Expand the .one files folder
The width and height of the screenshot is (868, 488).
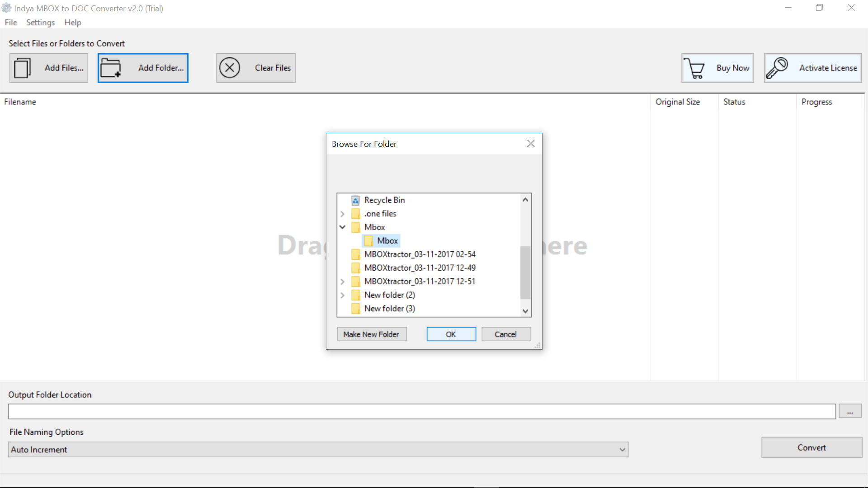(x=343, y=214)
